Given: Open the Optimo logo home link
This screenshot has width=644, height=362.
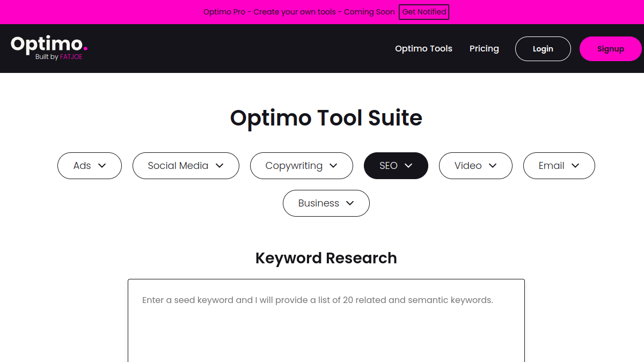Looking at the screenshot, I should (x=49, y=48).
